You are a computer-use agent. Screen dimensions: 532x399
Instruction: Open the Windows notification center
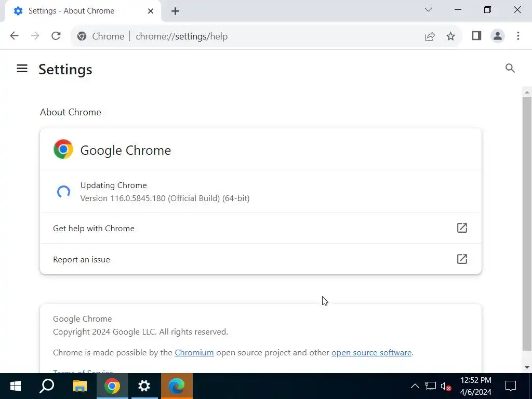coord(510,386)
